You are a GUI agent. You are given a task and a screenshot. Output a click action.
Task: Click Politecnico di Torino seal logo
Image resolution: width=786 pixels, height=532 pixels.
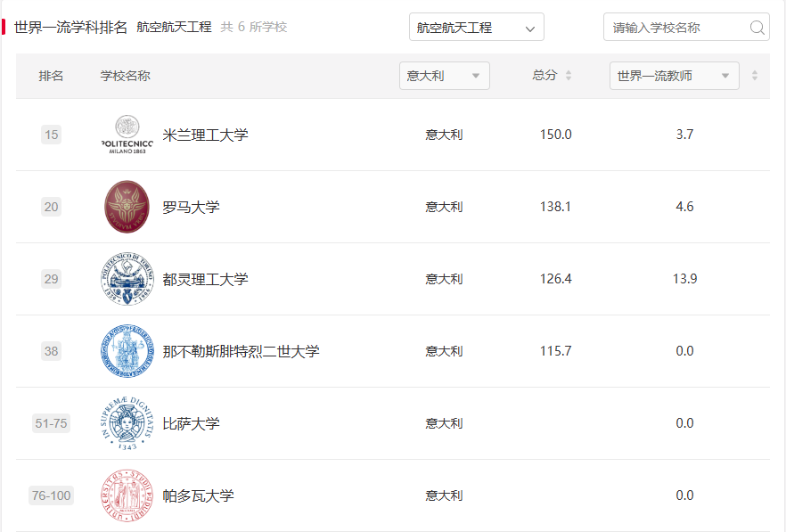coord(127,279)
